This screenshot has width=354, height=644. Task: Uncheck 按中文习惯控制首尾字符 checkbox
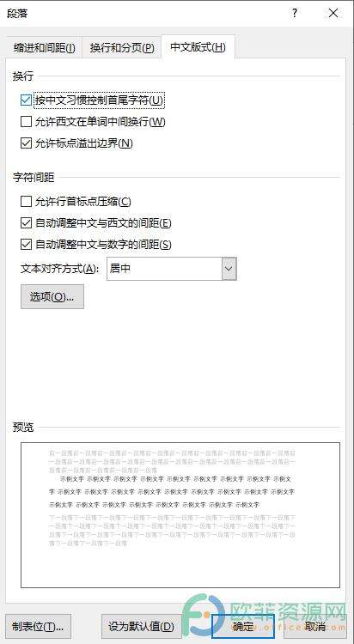pyautogui.click(x=26, y=100)
